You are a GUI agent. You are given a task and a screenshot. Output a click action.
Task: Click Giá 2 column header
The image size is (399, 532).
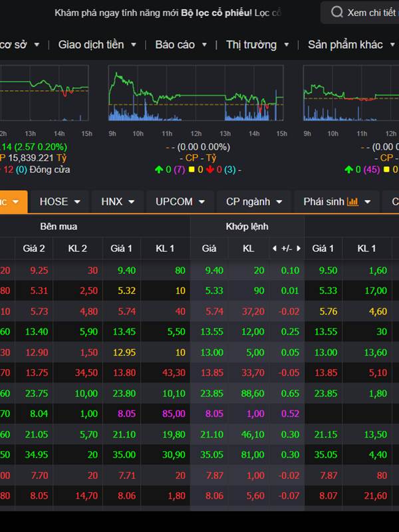(x=34, y=248)
